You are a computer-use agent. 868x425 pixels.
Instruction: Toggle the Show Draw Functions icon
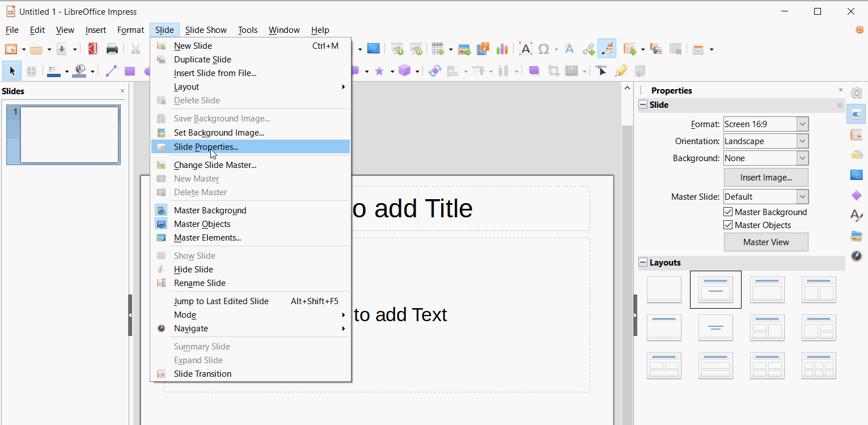(607, 49)
